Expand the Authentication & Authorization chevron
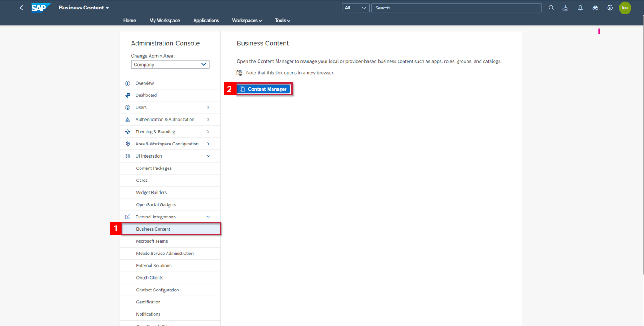 208,120
